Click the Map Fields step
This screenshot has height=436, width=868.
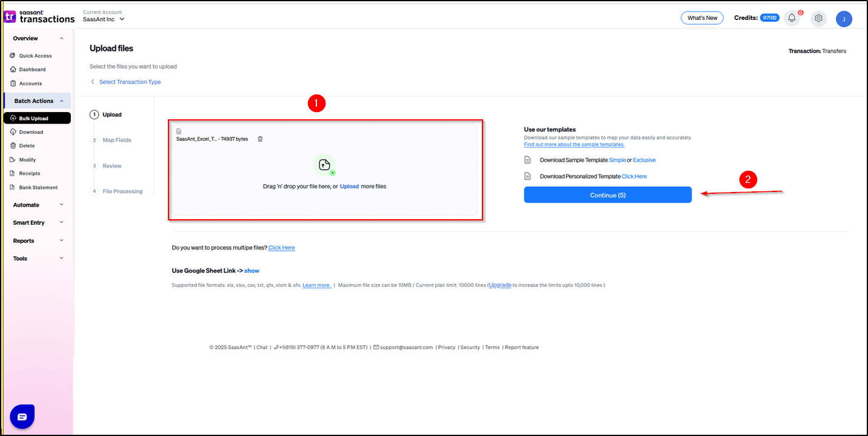coord(116,140)
